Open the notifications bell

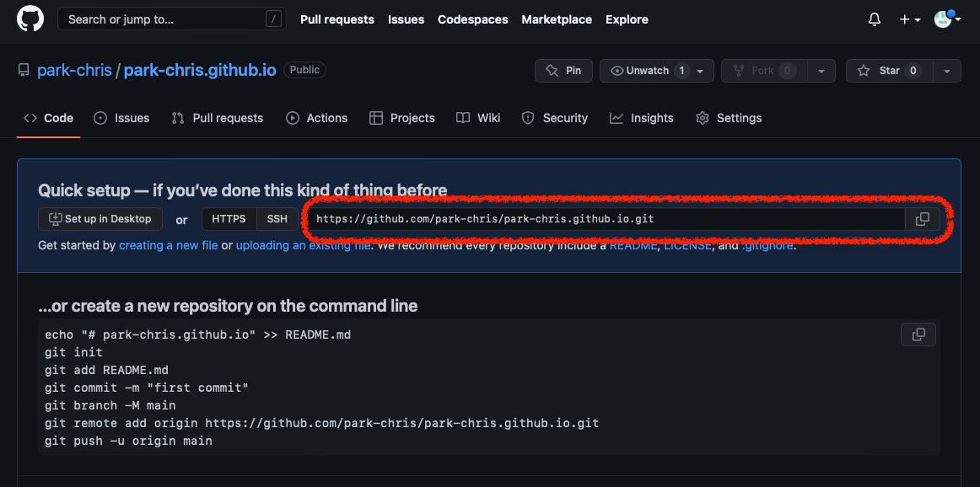click(x=875, y=20)
